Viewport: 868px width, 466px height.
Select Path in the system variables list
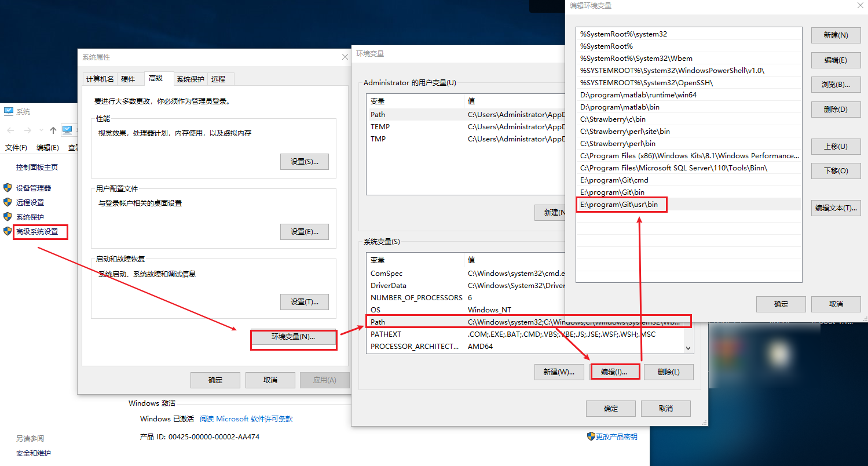pos(525,322)
